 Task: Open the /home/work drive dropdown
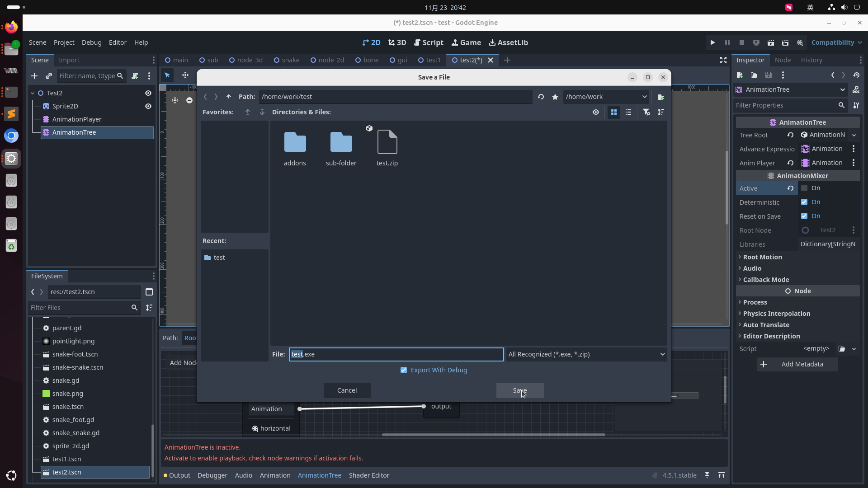(606, 97)
